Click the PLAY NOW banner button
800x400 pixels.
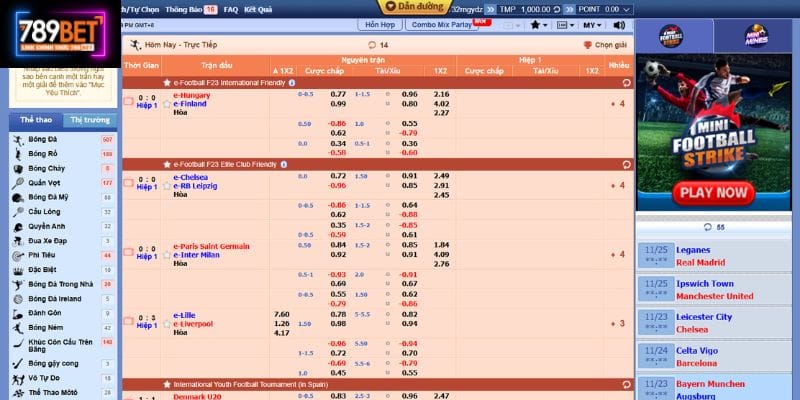713,193
